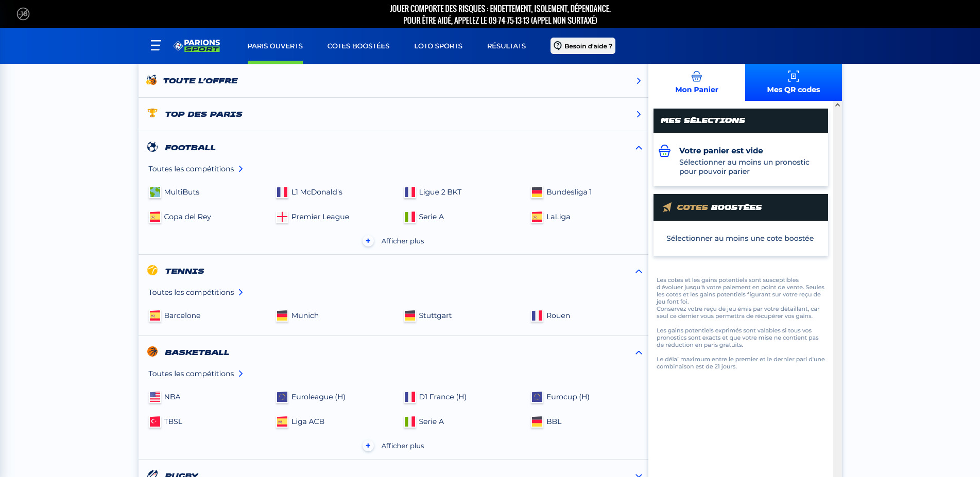The image size is (980, 477).
Task: Open Résultats menu item
Action: [x=506, y=46]
